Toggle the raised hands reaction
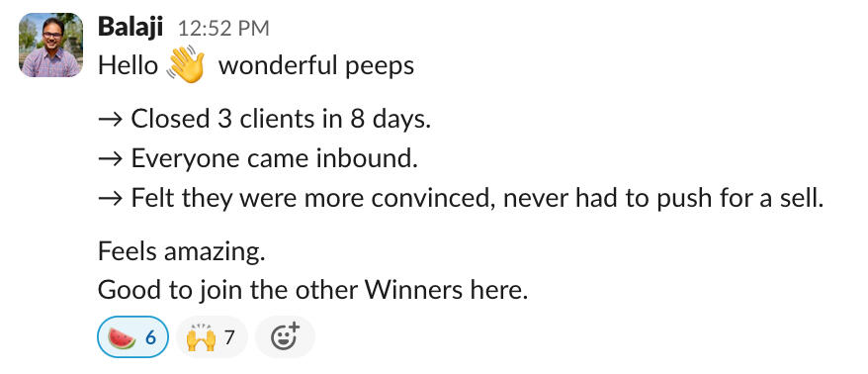868x374 pixels. click(x=212, y=336)
